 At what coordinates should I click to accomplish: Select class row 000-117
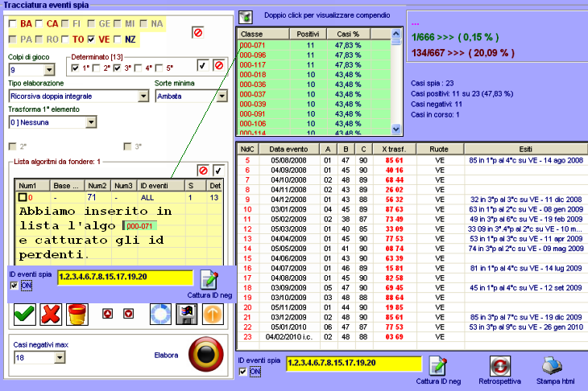[314, 65]
